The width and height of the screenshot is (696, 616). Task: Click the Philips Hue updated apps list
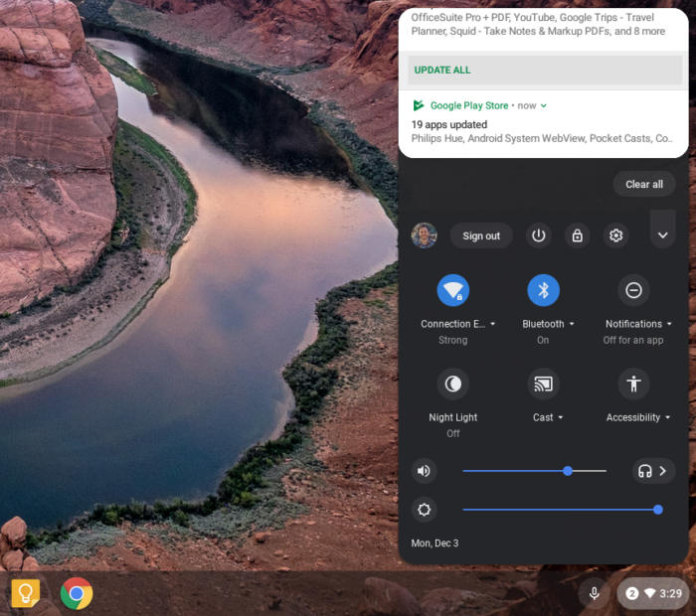[x=542, y=139]
